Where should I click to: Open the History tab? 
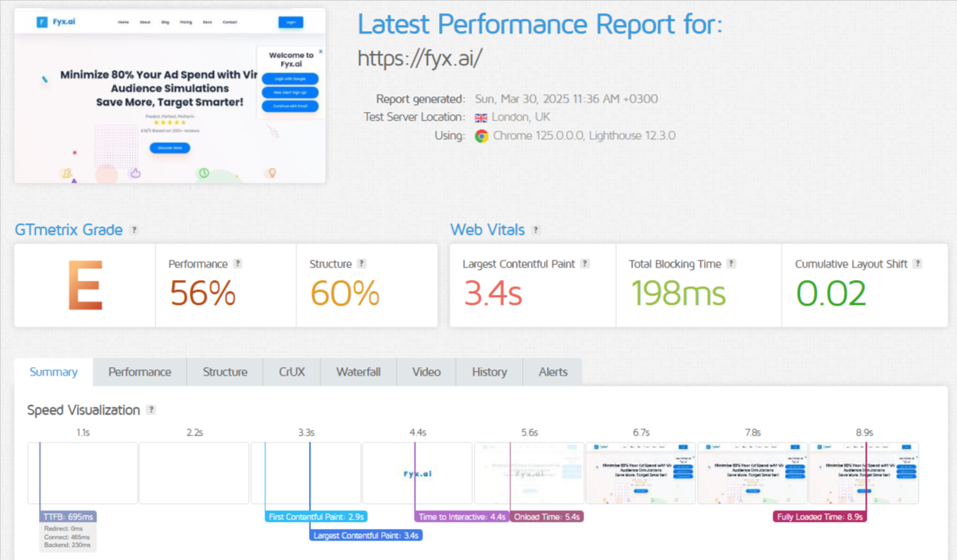[489, 372]
